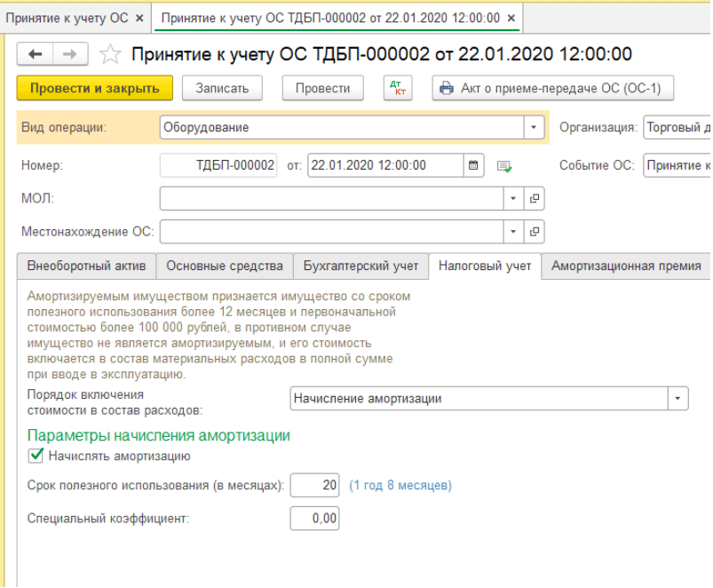Screen dimensions: 713x588
Task: Expand the Вид операции dropdown
Action: coord(534,128)
